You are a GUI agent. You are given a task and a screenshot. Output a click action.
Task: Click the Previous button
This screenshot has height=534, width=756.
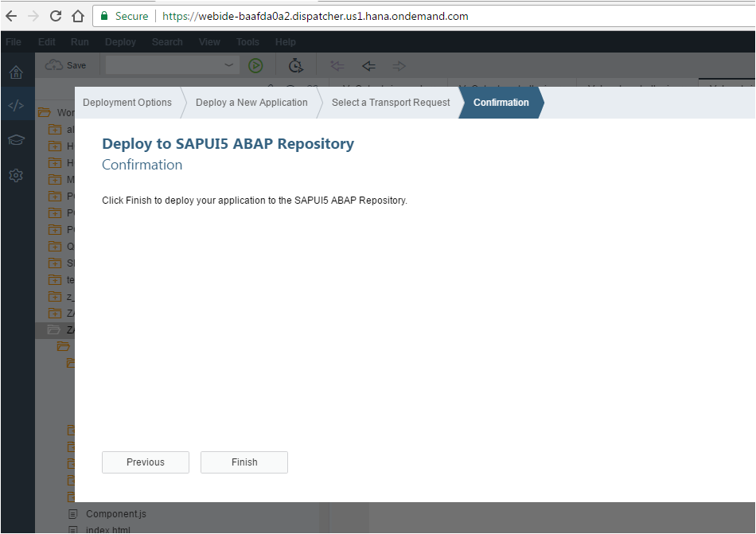146,462
